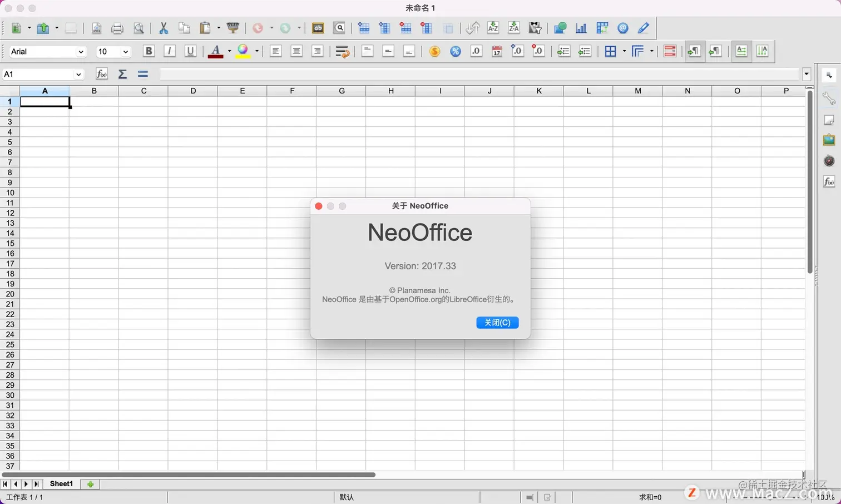Open the Find & Replace icon

pyautogui.click(x=339, y=28)
